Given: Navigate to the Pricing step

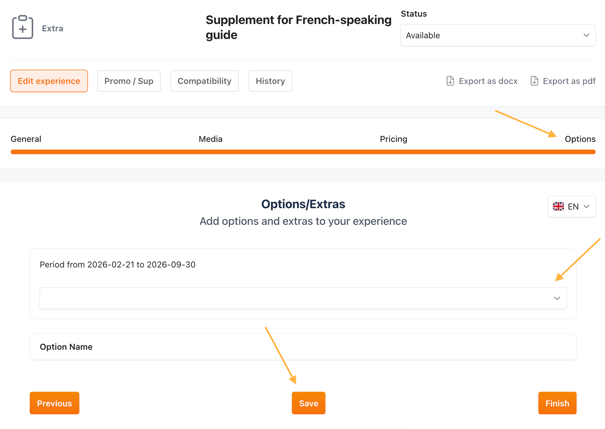Looking at the screenshot, I should coord(393,139).
